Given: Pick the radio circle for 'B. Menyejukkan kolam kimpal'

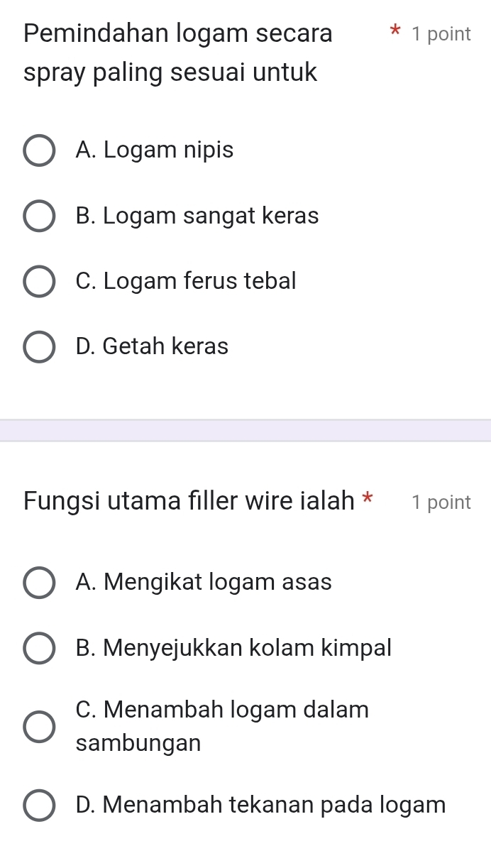Looking at the screenshot, I should tap(39, 648).
